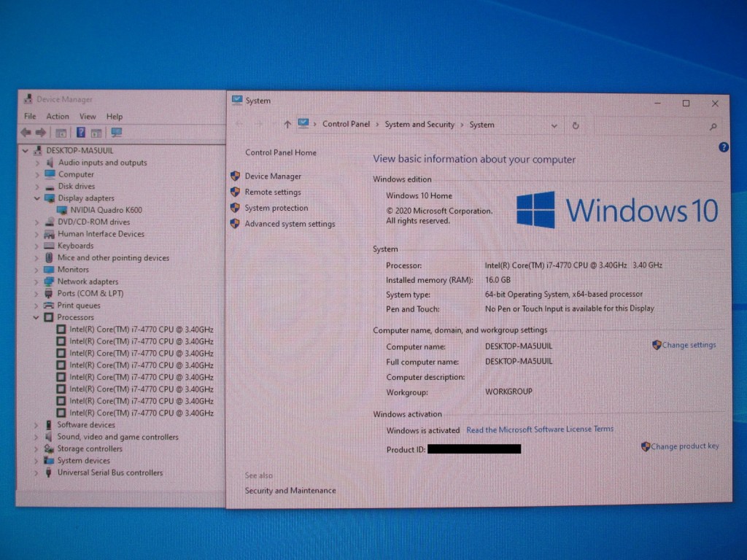Click the Mice and other pointing devices icon
Viewport: 747px width, 560px height.
49,257
